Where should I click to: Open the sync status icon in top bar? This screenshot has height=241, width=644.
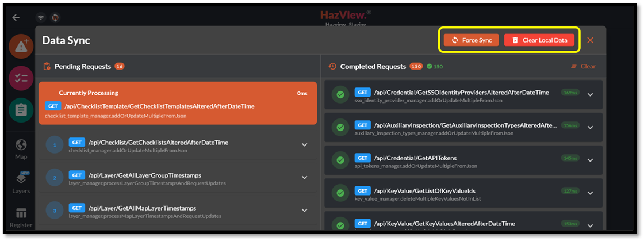click(x=55, y=17)
